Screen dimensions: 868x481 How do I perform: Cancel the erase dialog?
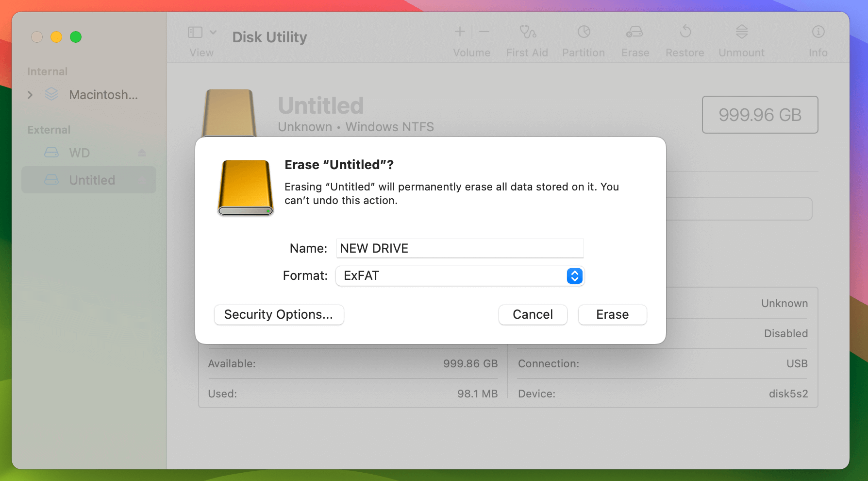click(533, 314)
